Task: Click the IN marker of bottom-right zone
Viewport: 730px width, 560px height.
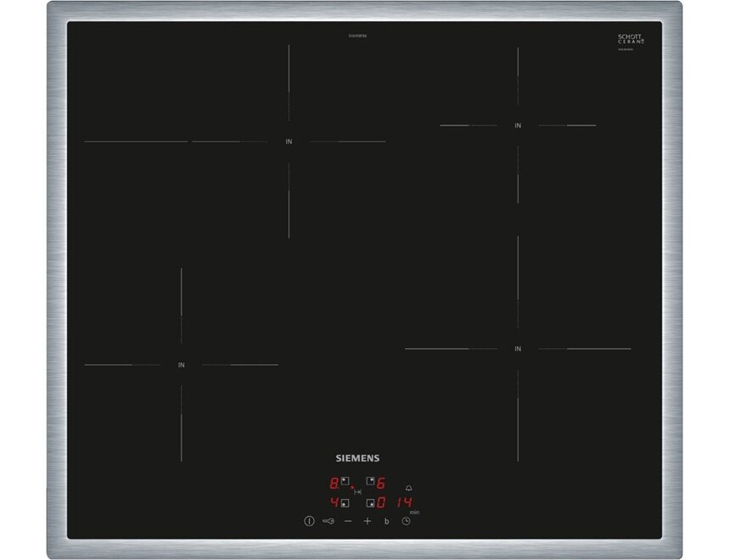Action: coord(518,349)
